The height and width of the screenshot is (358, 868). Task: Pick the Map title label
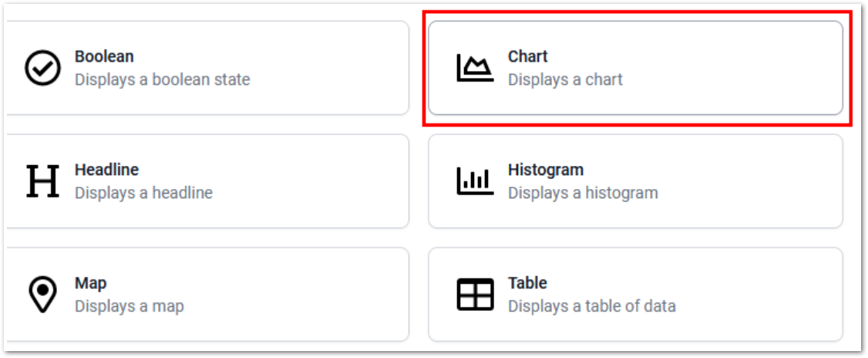91,283
